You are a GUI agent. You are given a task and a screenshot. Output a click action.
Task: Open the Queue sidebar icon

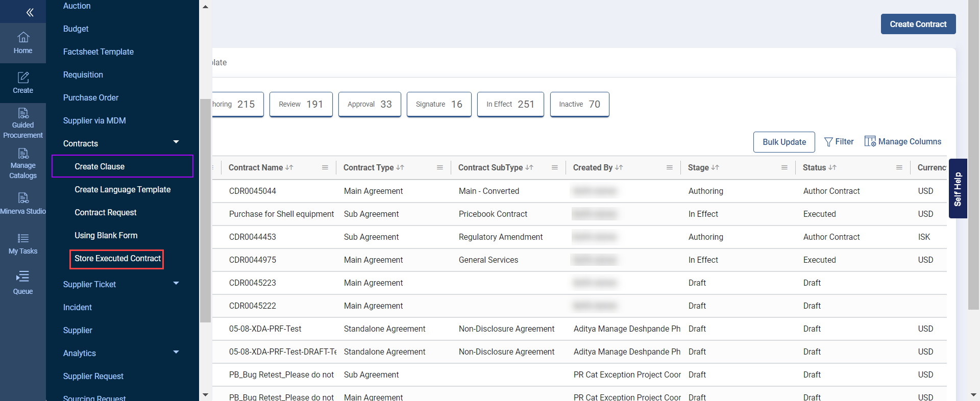pyautogui.click(x=23, y=283)
